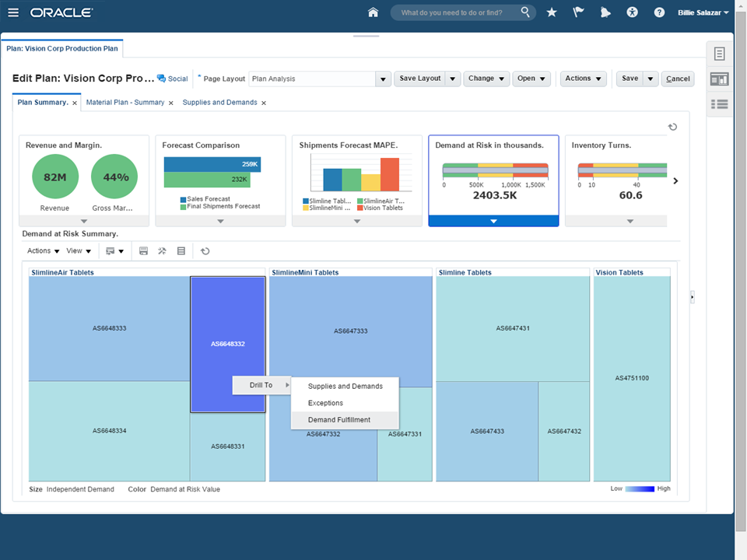
Task: Click the Cancel button
Action: tap(678, 79)
